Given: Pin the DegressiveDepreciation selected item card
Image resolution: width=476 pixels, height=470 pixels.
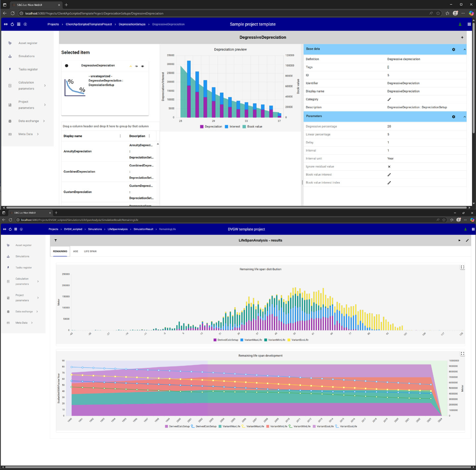Looking at the screenshot, I should (x=136, y=66).
